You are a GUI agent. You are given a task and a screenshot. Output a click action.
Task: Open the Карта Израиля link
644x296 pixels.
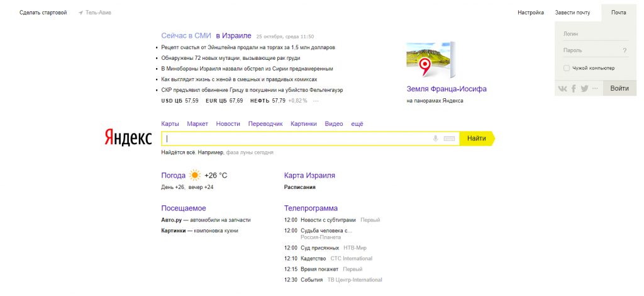coord(309,176)
